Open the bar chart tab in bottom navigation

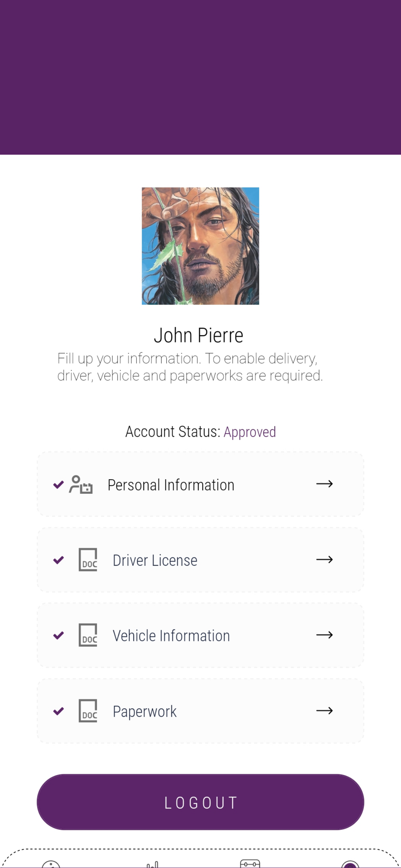152,865
